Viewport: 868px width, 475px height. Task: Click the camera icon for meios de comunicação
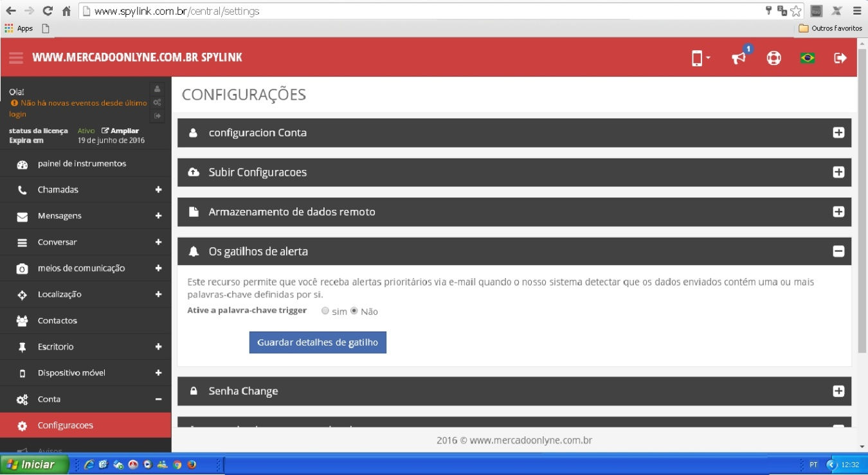(23, 268)
